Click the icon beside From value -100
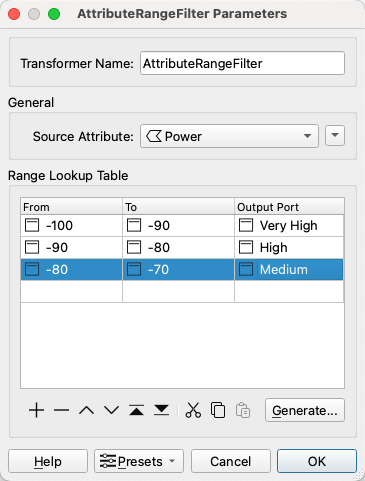Viewport: 365px width, 481px height. (32, 225)
